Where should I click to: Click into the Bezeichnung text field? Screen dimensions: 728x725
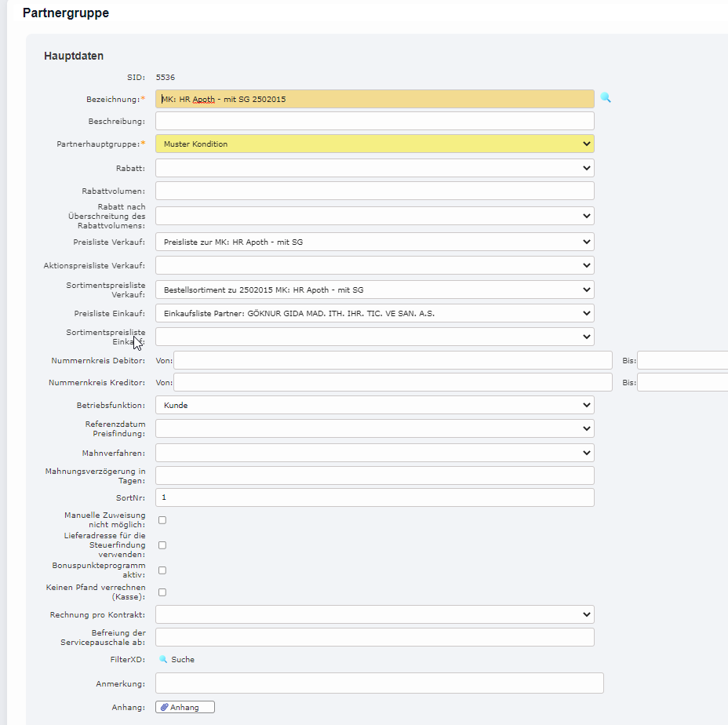pos(374,99)
